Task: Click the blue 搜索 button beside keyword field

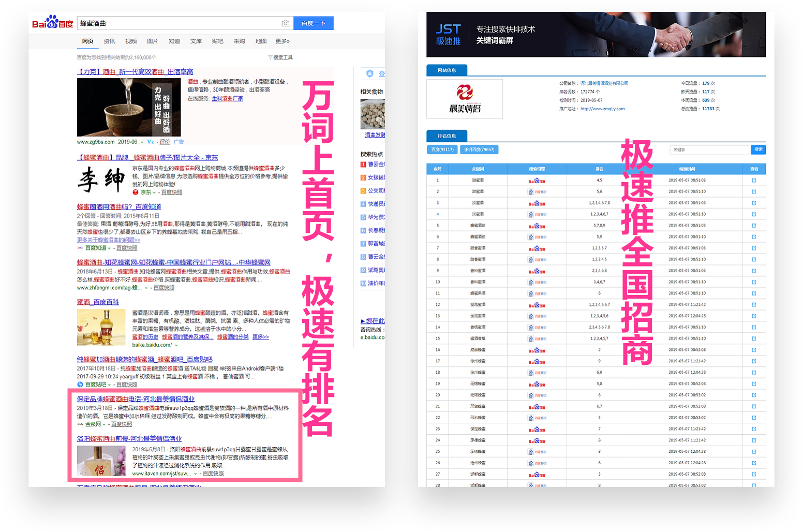Action: pos(758,150)
